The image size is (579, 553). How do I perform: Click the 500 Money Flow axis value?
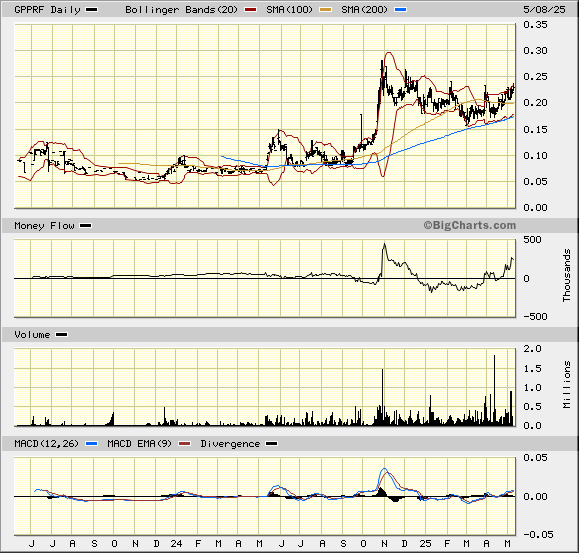pyautogui.click(x=532, y=240)
